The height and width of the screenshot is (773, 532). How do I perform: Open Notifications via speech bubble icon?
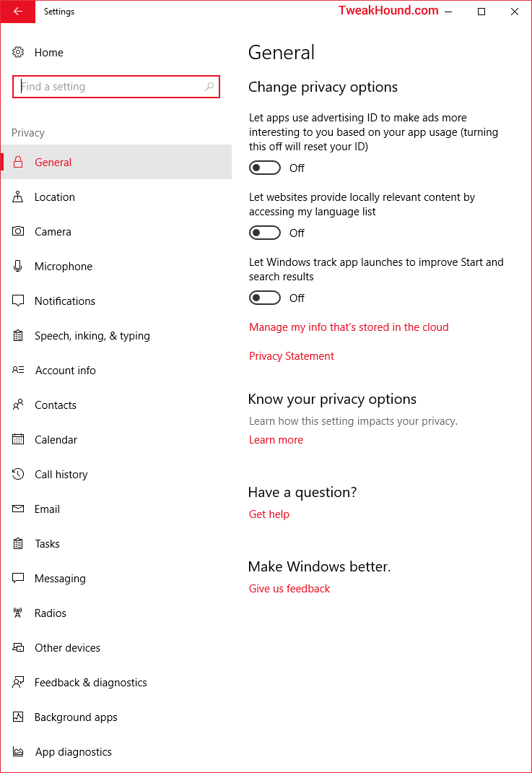point(18,301)
